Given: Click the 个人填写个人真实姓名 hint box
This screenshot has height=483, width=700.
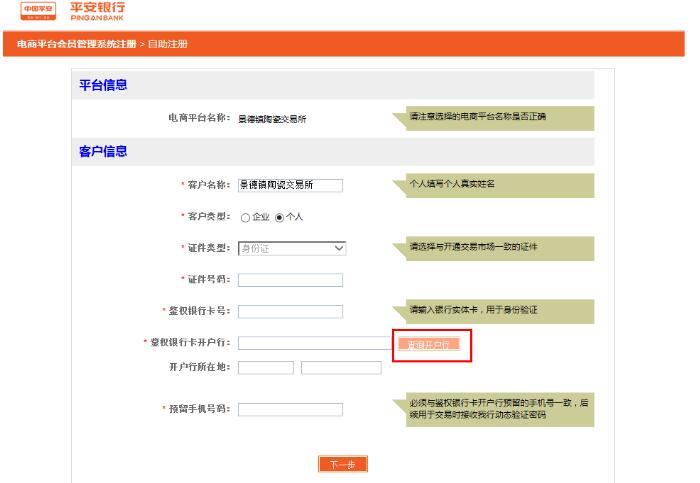Looking at the screenshot, I should click(x=497, y=185).
